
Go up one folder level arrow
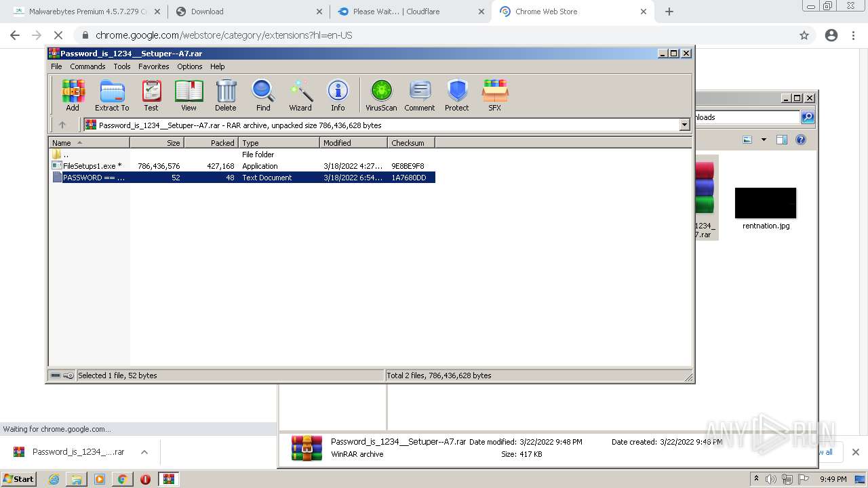point(62,125)
